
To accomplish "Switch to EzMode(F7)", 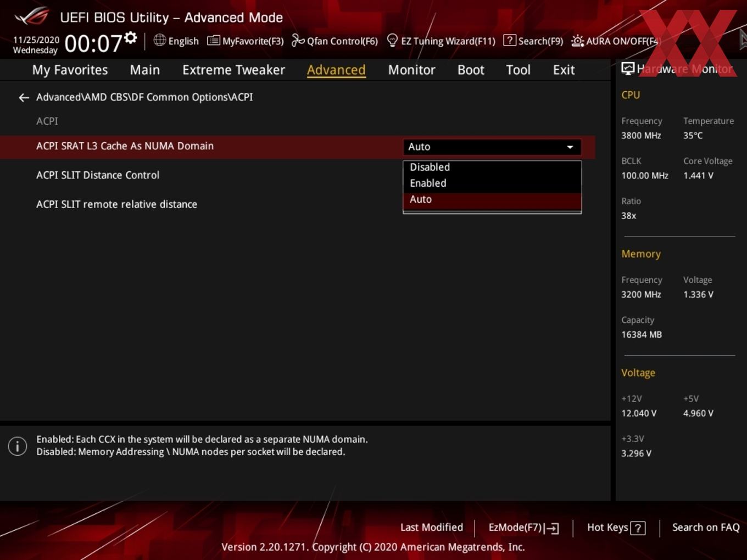I will 523,528.
